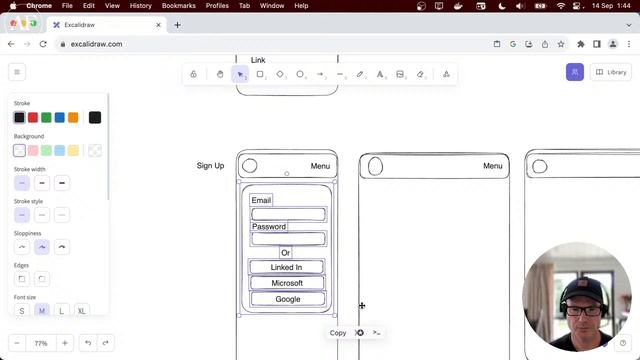This screenshot has width=640, height=360.
Task: Open the Profiles menu
Action: (217, 6)
